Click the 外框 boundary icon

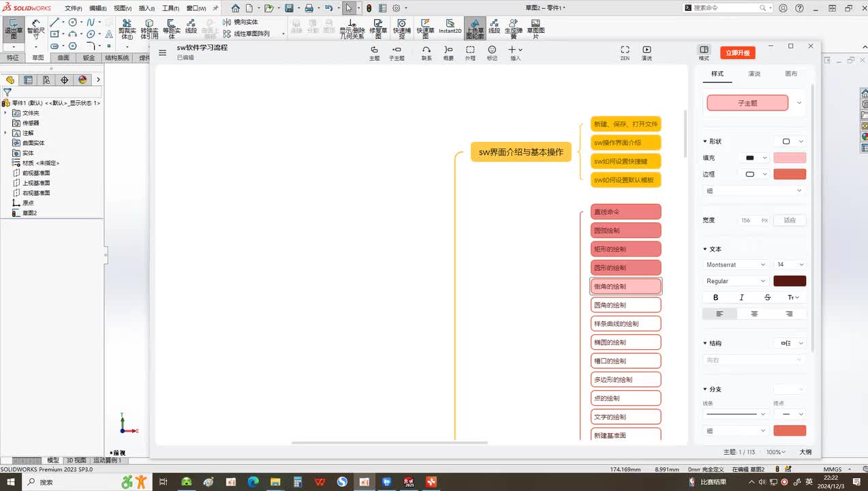pyautogui.click(x=470, y=50)
